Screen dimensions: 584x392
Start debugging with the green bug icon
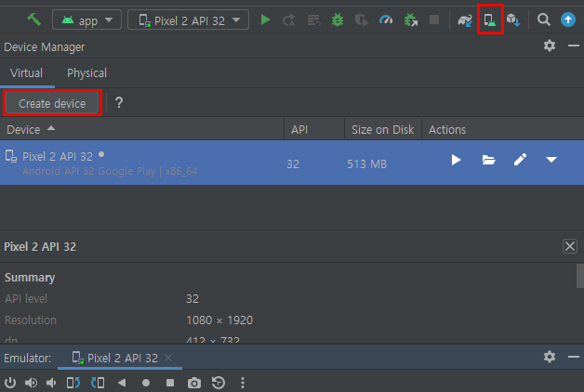(338, 20)
